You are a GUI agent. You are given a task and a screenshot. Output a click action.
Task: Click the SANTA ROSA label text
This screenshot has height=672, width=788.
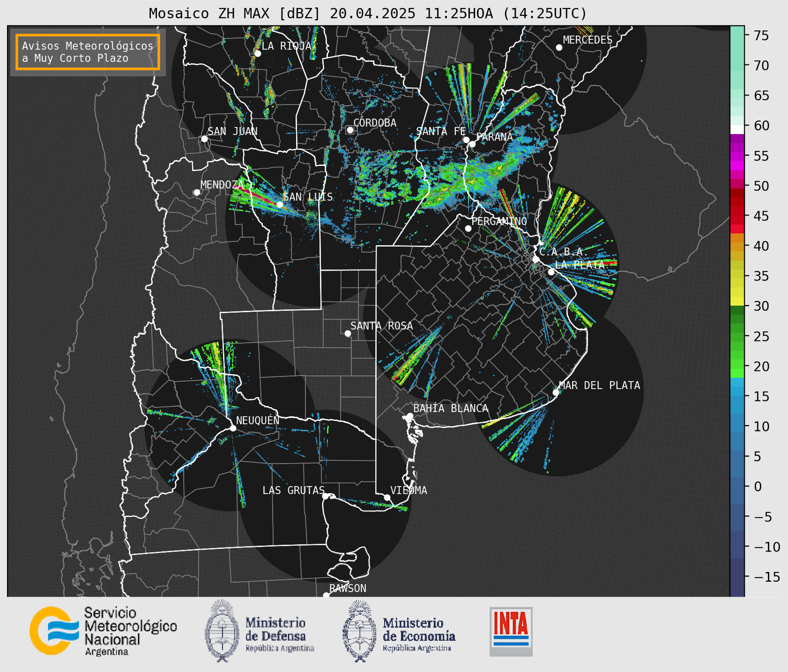[382, 326]
